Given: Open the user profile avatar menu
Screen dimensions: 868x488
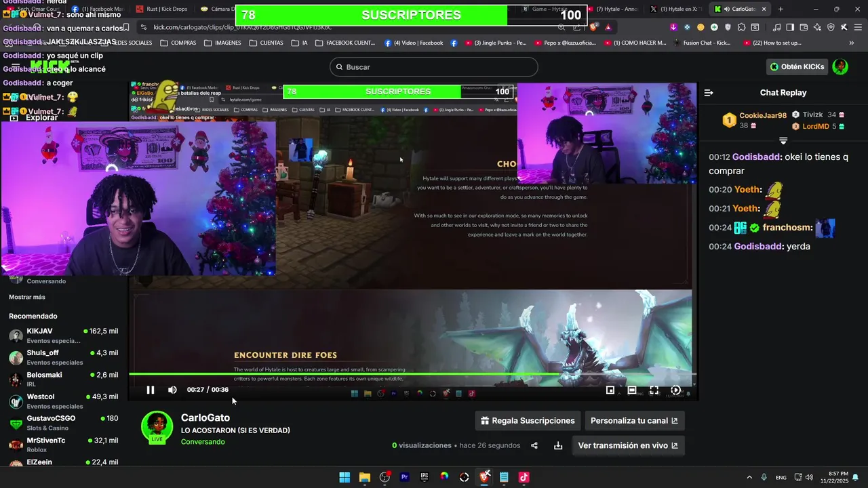Looking at the screenshot, I should tap(840, 66).
